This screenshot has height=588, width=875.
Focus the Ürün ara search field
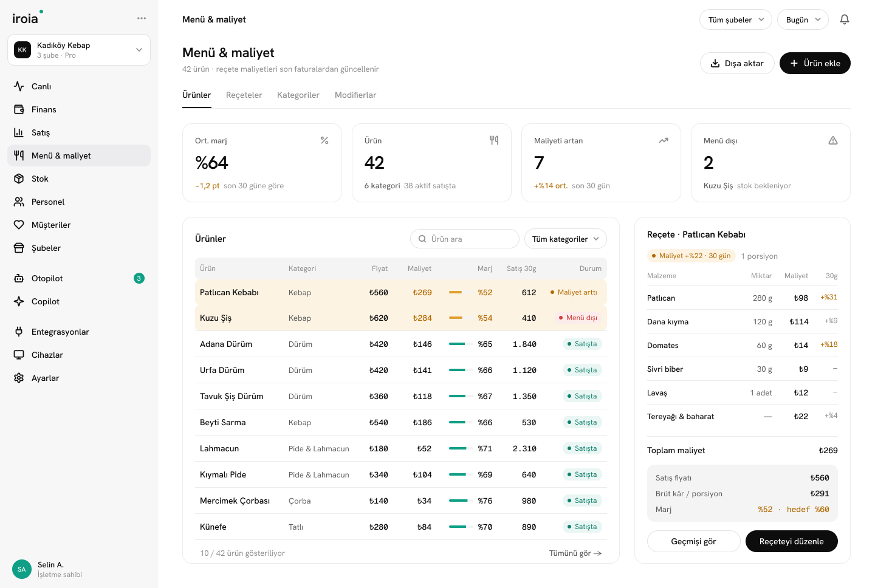(x=465, y=239)
